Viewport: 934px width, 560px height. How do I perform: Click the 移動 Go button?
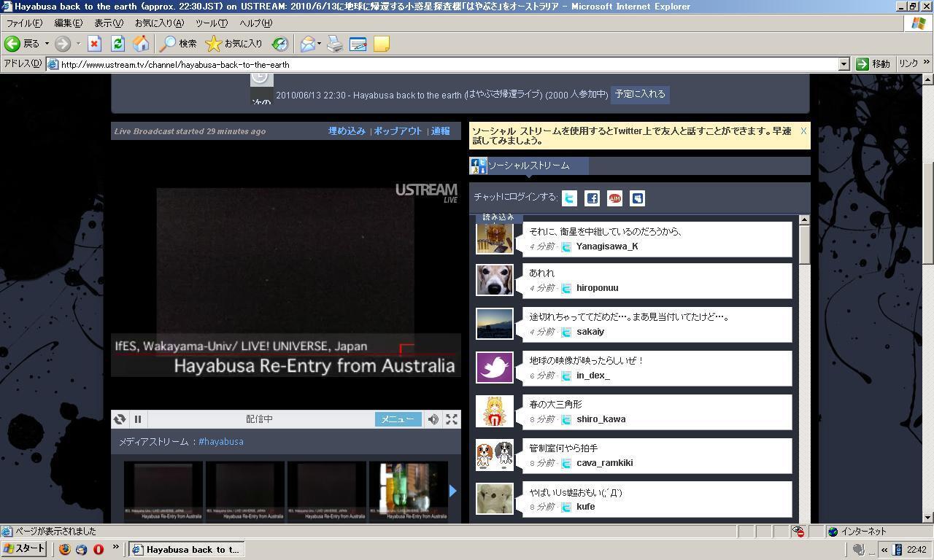[873, 64]
